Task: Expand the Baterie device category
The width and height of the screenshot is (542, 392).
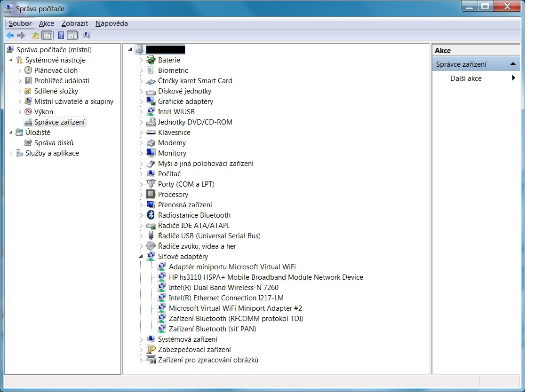Action: [x=141, y=60]
